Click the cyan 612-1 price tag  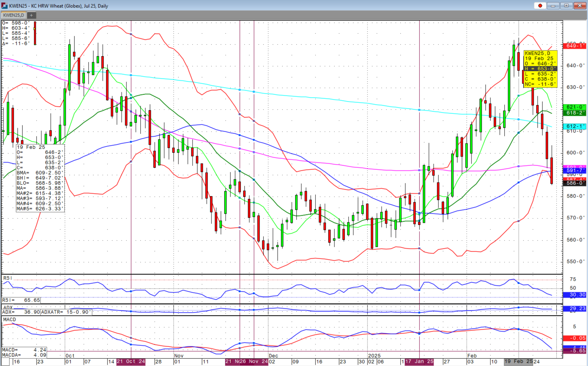[x=574, y=126]
